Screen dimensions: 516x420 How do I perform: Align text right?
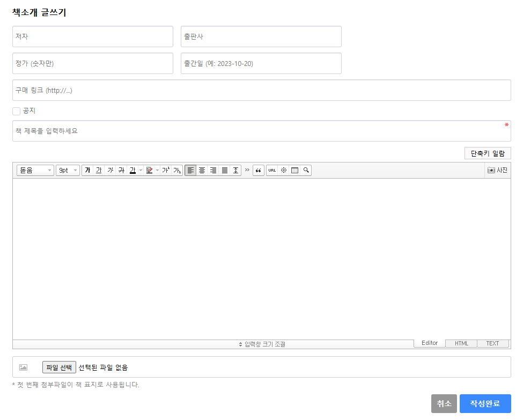[213, 170]
